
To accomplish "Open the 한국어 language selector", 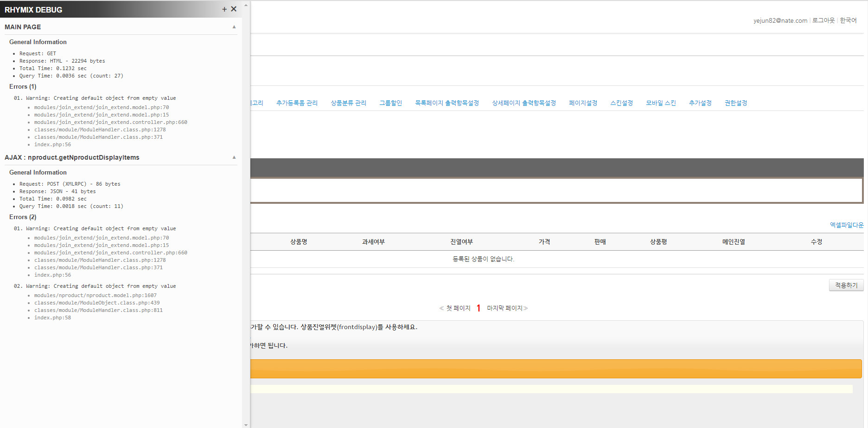I will tap(848, 20).
